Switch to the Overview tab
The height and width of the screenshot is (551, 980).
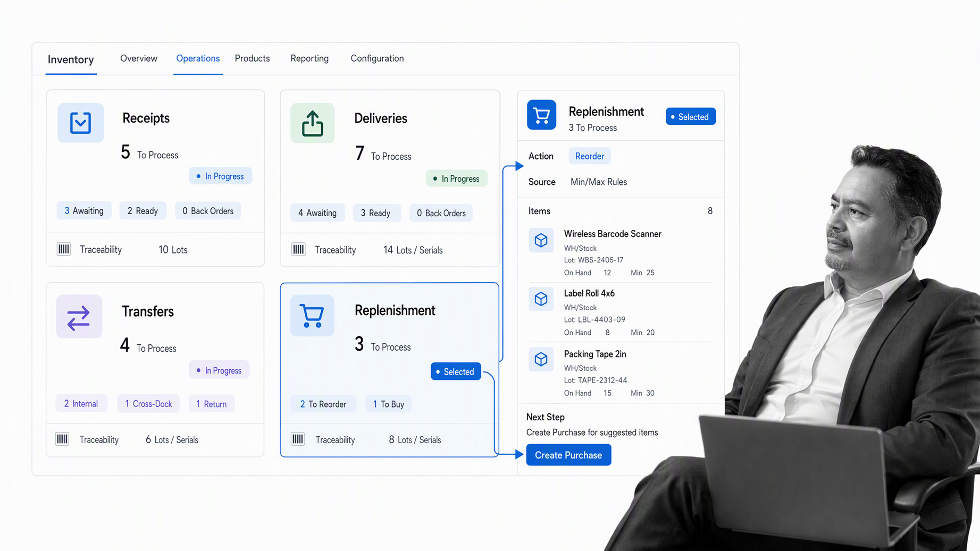coord(139,58)
